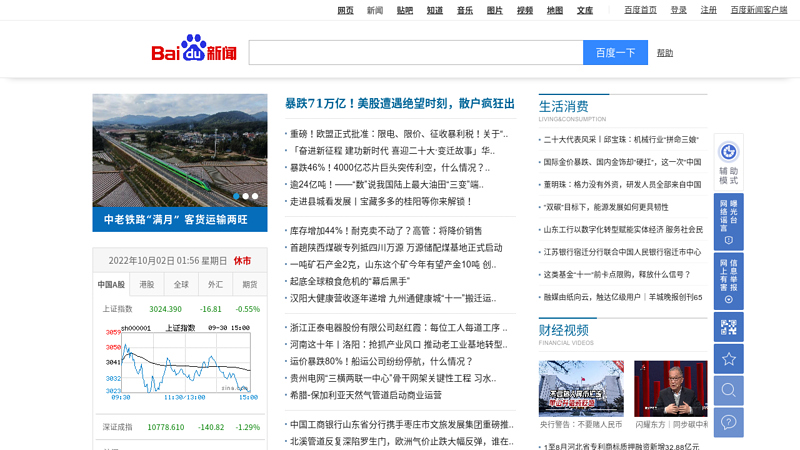Open the 网络谣言曝光台 sidebar button

tap(729, 221)
